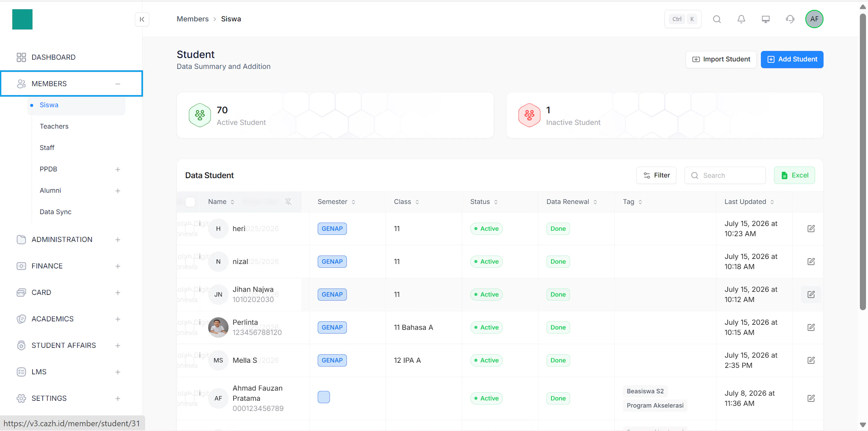The width and height of the screenshot is (868, 431).
Task: Check the checkbox for Perlinta row
Action: click(190, 327)
